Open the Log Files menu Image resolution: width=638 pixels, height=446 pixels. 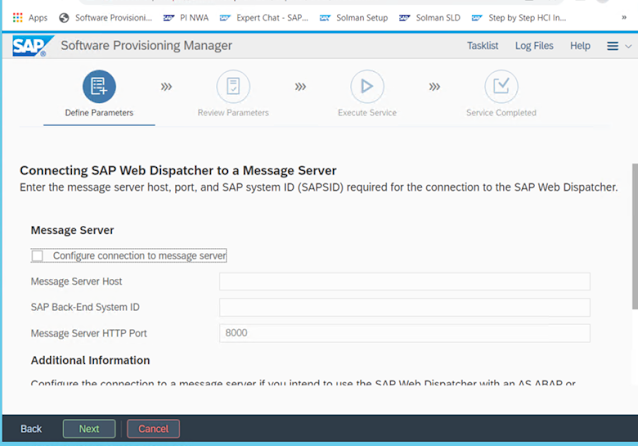click(534, 46)
